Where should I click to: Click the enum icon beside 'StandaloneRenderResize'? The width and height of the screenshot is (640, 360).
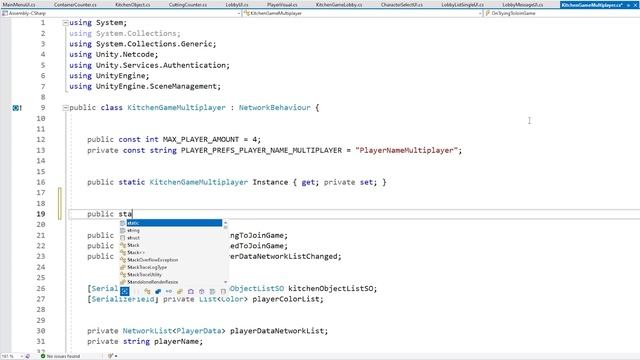123,282
